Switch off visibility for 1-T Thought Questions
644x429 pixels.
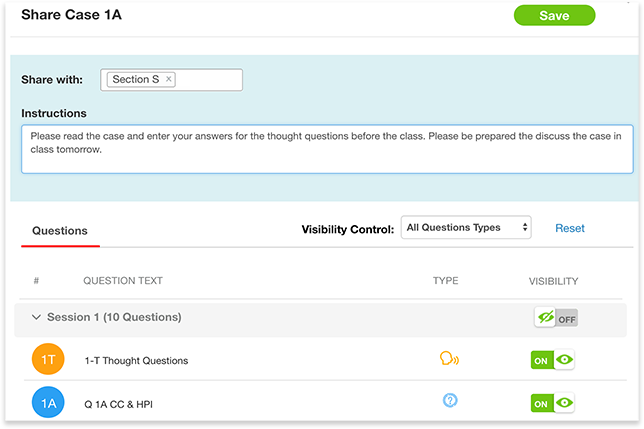[x=552, y=360]
